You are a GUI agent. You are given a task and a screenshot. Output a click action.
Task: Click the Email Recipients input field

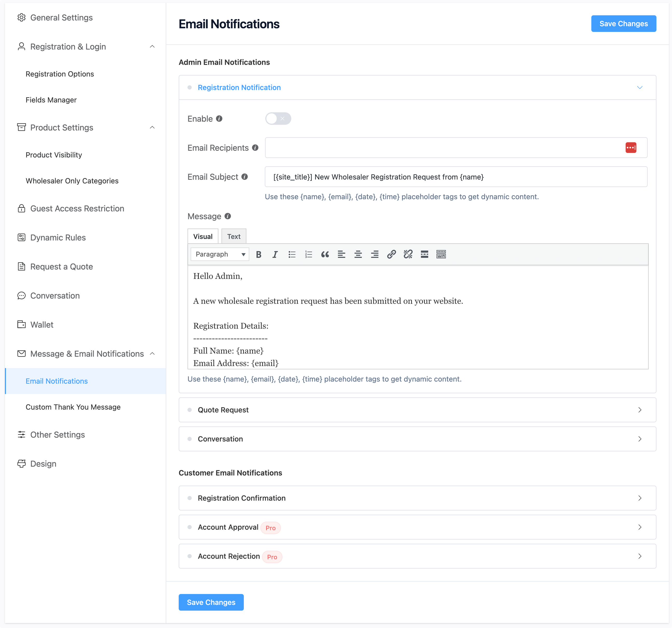[456, 148]
